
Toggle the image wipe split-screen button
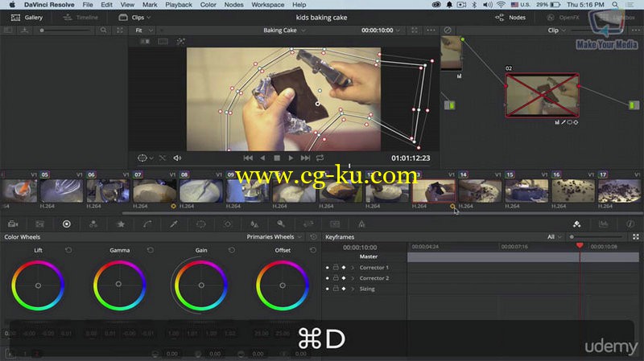(145, 42)
